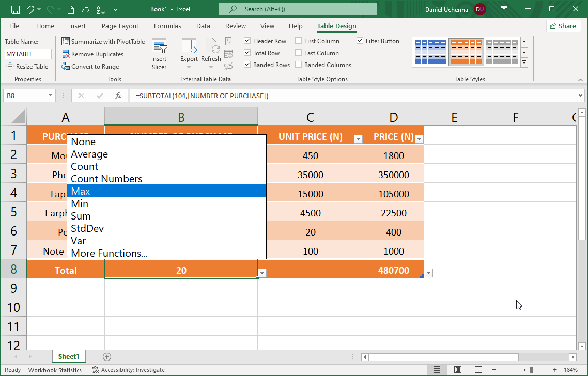Insert a Slicer
The image size is (588, 376).
(x=159, y=53)
